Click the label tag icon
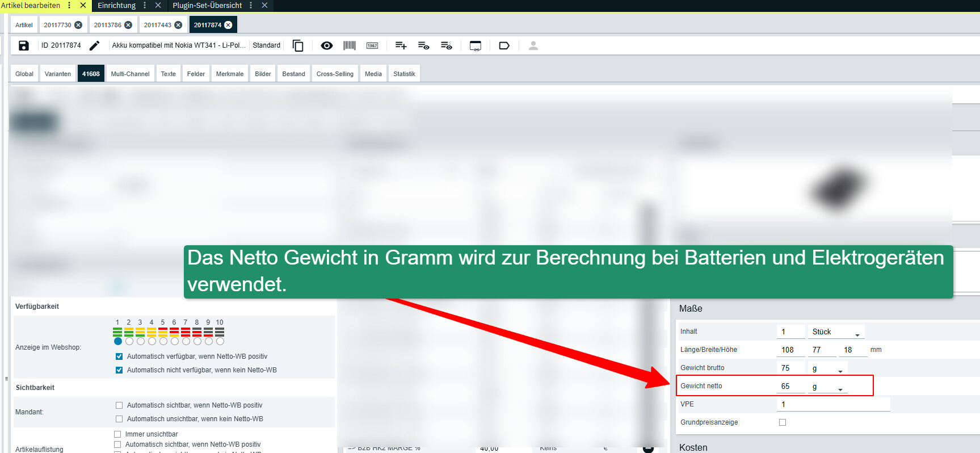The height and width of the screenshot is (453, 980). pos(504,45)
